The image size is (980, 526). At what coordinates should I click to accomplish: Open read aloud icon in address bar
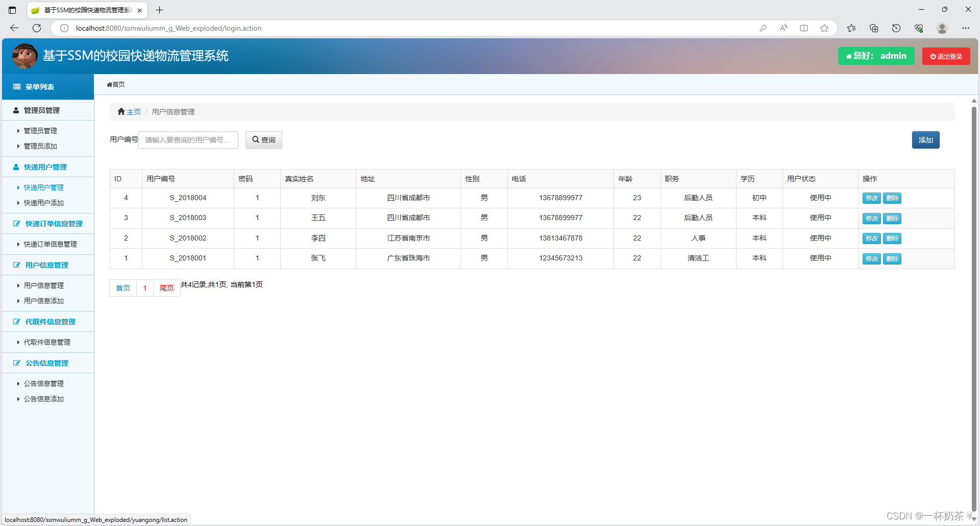tap(783, 28)
